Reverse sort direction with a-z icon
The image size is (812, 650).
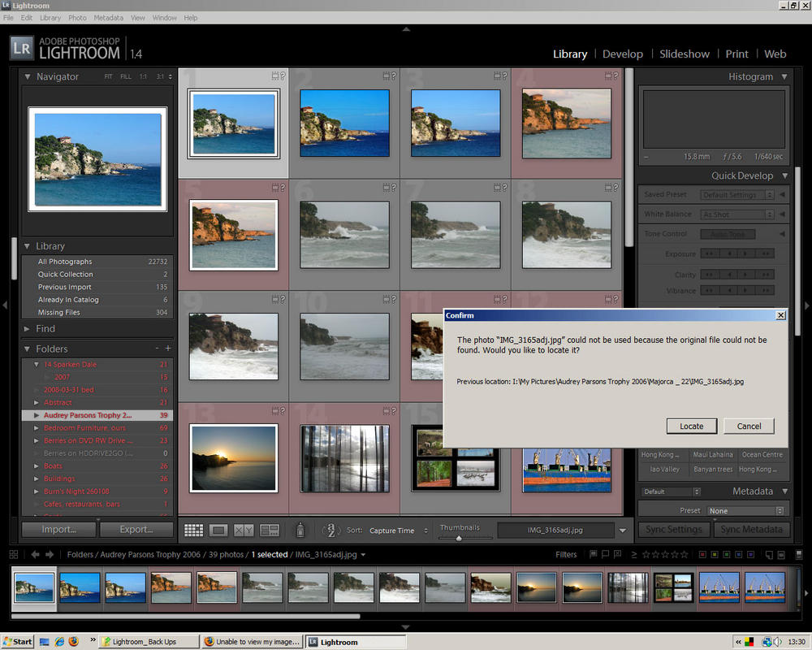pyautogui.click(x=330, y=531)
